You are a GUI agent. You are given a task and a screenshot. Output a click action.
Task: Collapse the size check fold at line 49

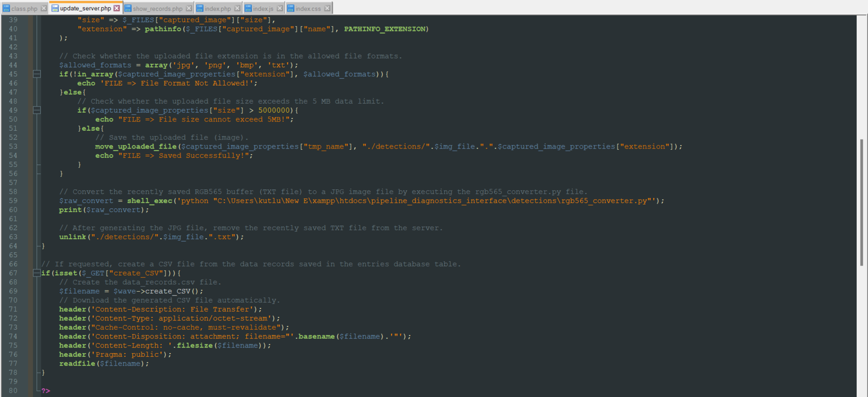tap(37, 110)
